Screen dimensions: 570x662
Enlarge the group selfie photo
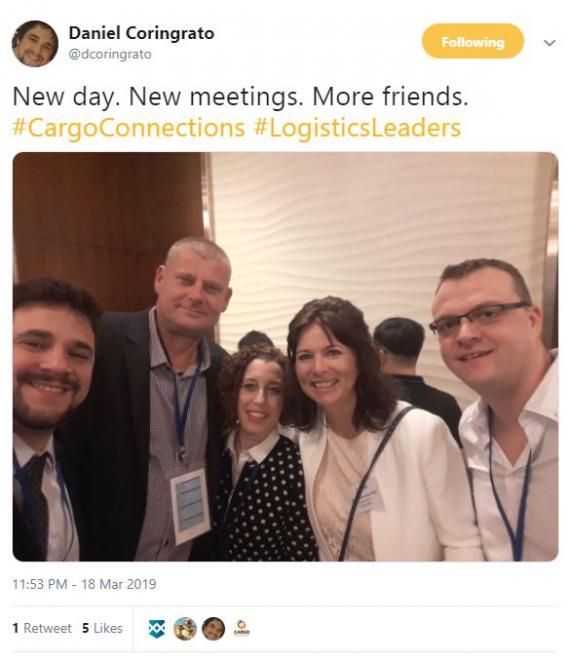coord(285,356)
